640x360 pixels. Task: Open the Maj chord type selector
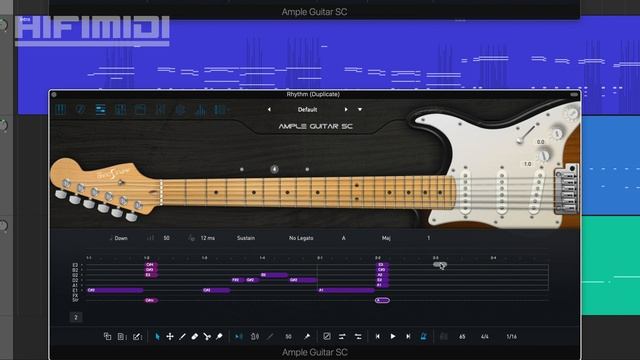386,238
